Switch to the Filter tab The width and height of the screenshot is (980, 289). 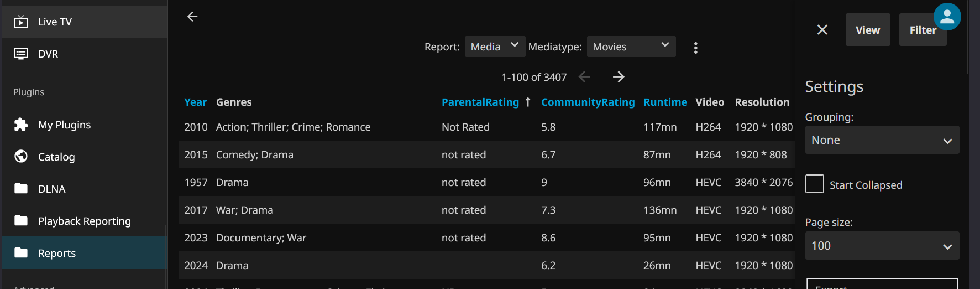[x=922, y=30]
